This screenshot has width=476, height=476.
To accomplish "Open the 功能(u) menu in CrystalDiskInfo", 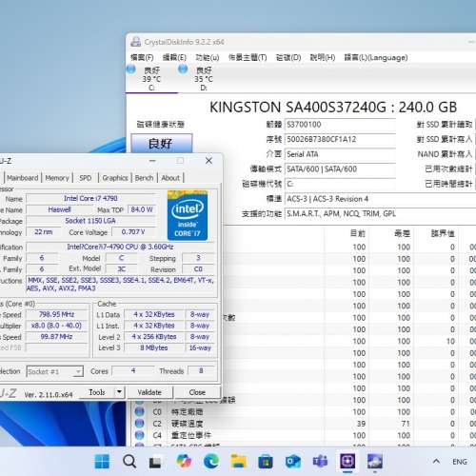I will click(208, 57).
